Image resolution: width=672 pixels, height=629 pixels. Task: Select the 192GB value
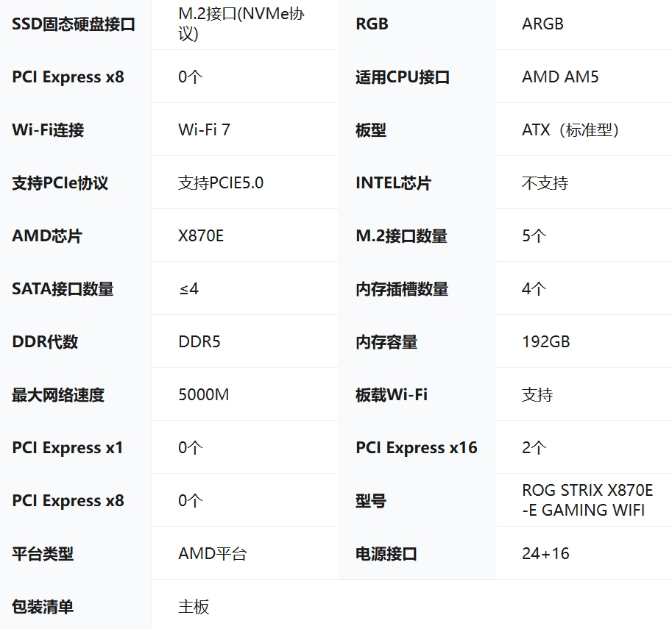tap(546, 342)
